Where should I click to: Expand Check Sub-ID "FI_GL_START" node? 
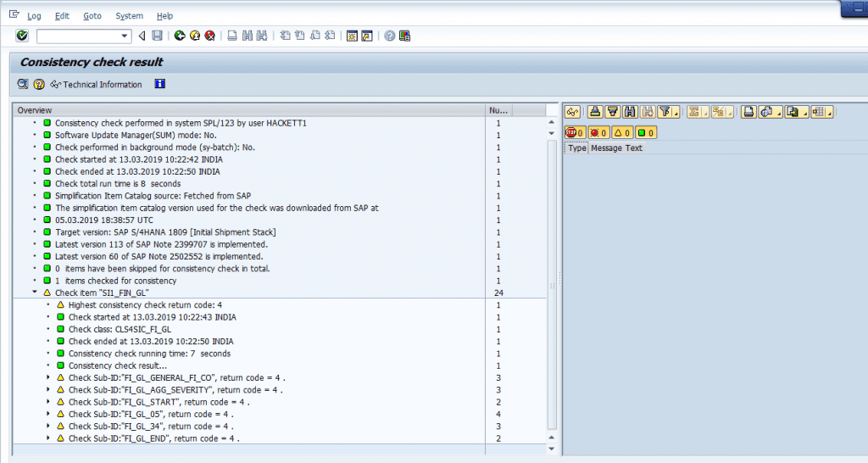tap(47, 402)
